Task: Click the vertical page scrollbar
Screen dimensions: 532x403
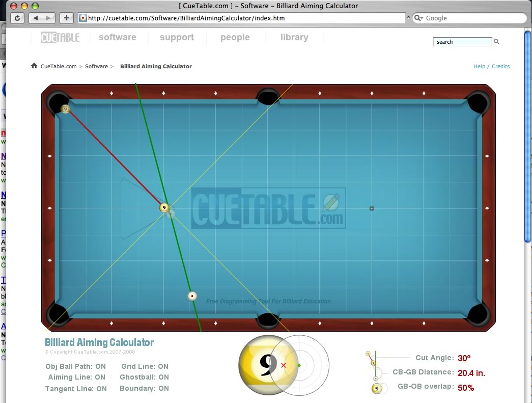Action: (x=527, y=136)
